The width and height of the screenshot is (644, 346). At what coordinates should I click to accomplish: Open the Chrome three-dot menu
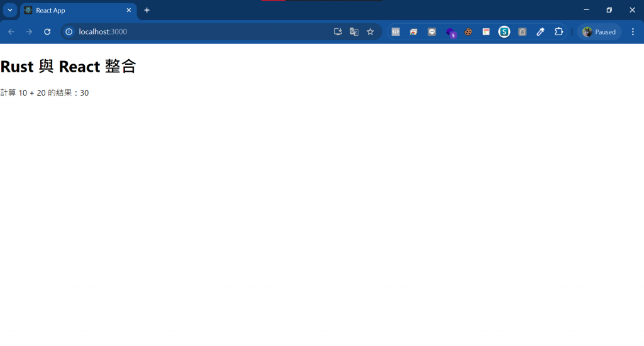(x=633, y=31)
